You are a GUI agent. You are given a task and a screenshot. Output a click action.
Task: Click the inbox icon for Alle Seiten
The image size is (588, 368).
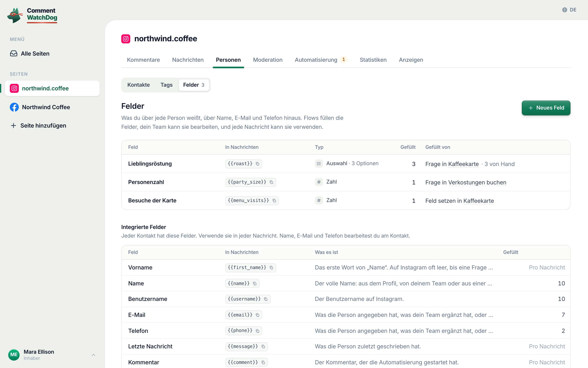tap(14, 54)
